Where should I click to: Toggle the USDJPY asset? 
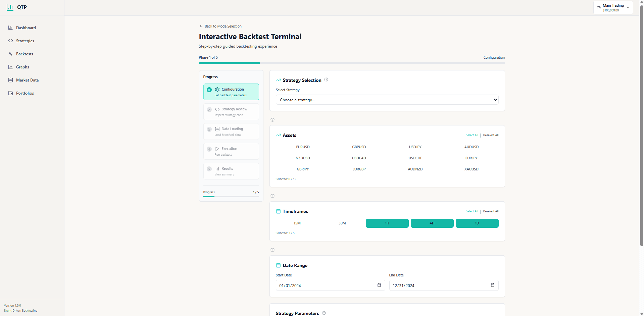point(415,147)
